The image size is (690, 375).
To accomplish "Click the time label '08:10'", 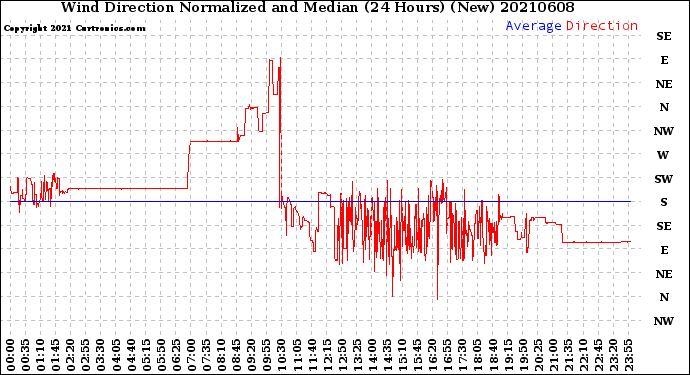I will coord(222,355).
